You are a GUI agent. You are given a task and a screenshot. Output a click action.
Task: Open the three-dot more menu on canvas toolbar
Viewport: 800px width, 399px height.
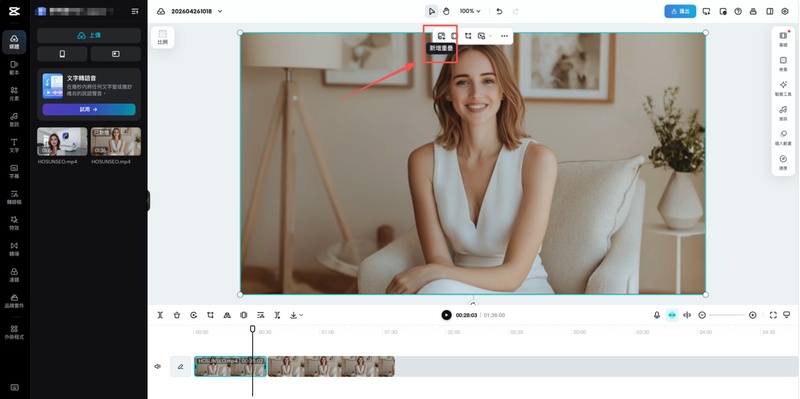point(504,36)
